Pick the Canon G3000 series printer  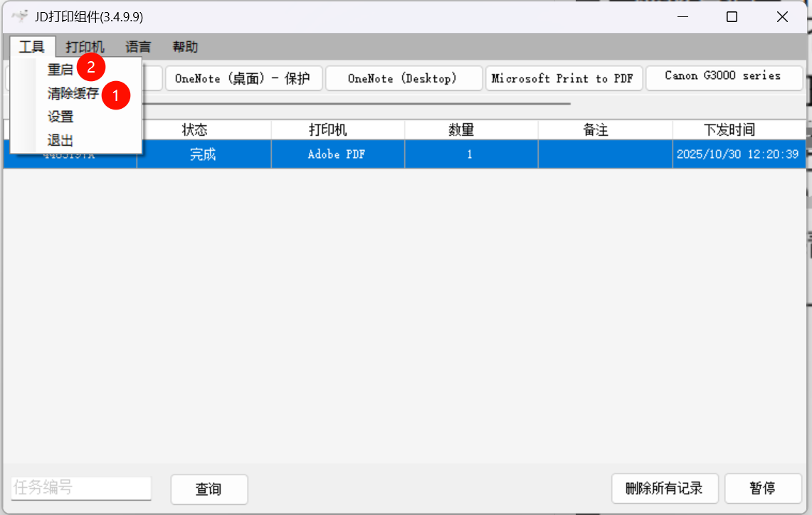[x=723, y=76]
